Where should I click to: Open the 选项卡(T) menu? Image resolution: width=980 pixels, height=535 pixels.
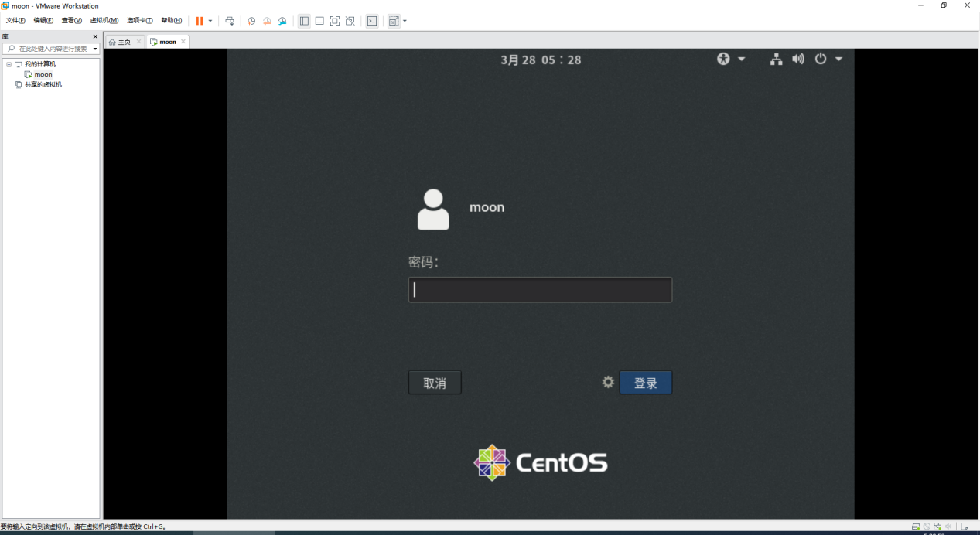[140, 21]
